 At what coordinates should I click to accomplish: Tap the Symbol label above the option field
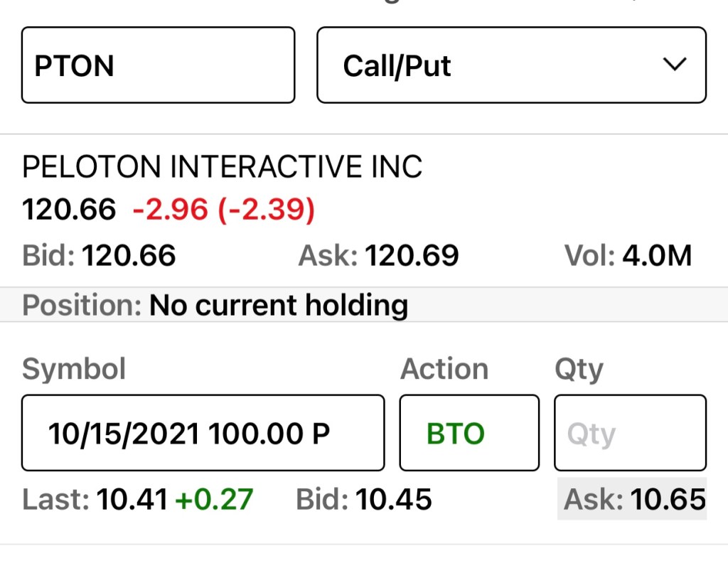point(74,370)
